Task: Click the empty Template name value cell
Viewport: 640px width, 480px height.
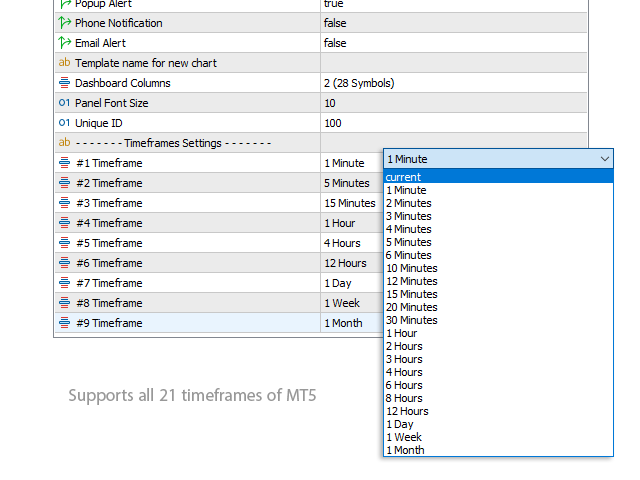Action: click(x=454, y=63)
